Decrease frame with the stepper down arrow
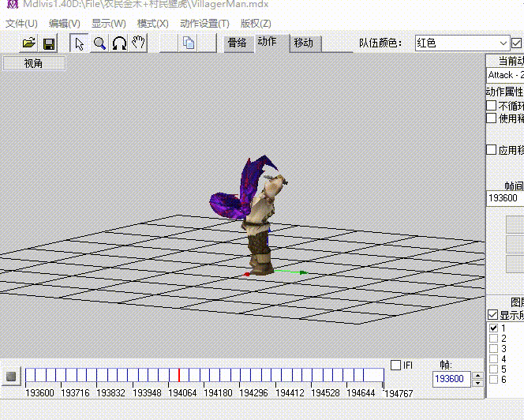 tap(478, 383)
